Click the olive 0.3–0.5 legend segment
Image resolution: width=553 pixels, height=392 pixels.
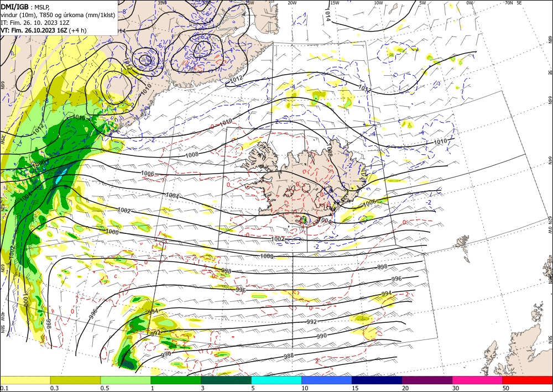tap(75, 380)
